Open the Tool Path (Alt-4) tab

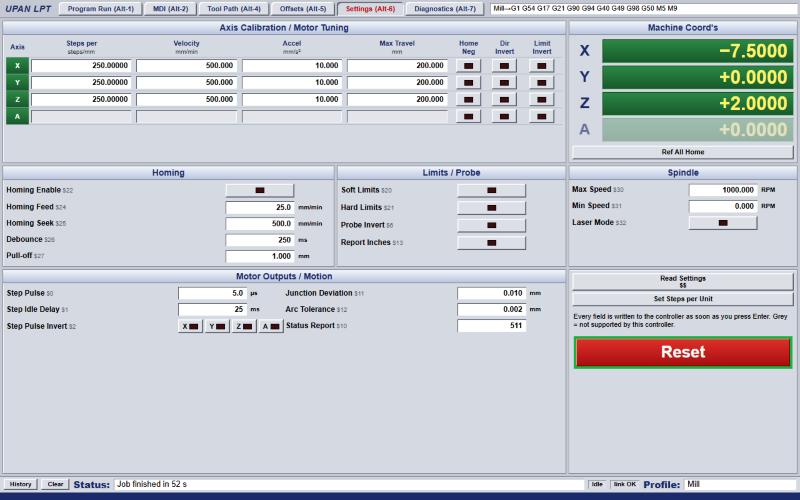[234, 9]
